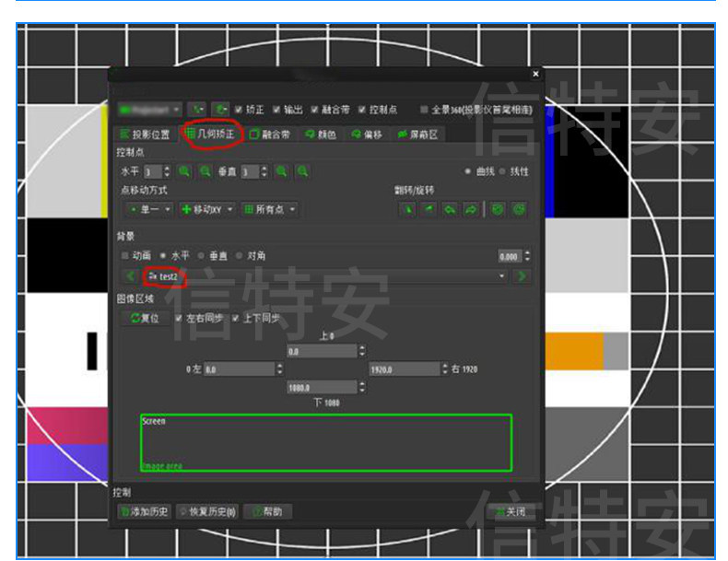Click the 0.000 value field in 背景
The height and width of the screenshot is (561, 728).
(511, 256)
